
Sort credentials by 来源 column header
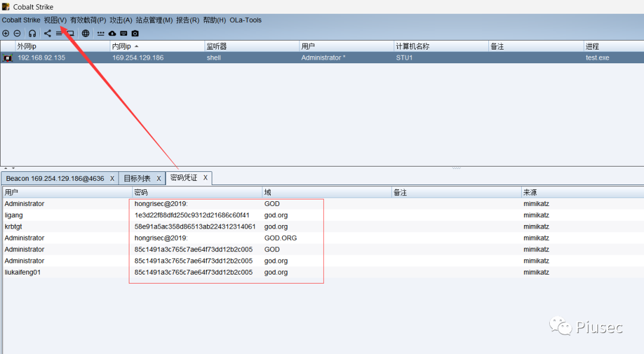(x=583, y=192)
